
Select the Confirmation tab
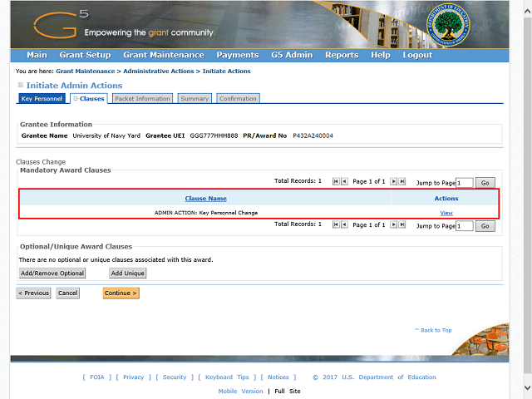tap(238, 98)
